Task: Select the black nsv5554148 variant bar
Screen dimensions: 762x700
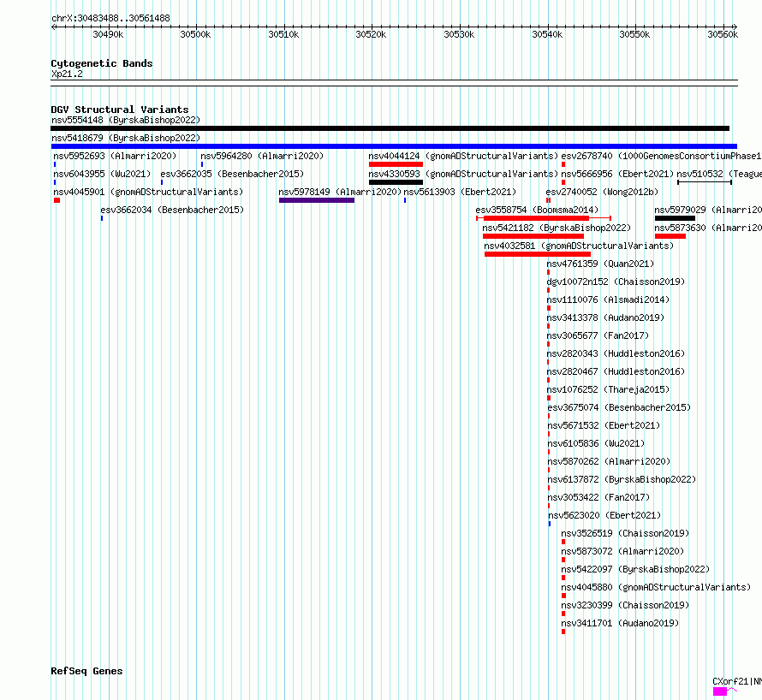Action: pos(390,128)
